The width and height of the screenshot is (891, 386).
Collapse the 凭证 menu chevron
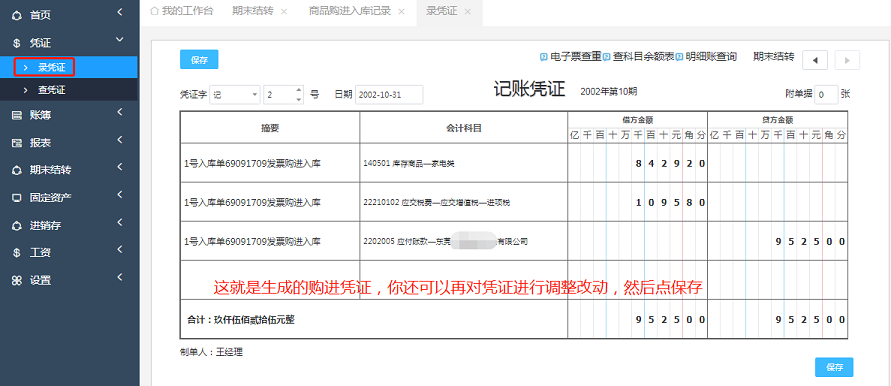click(x=119, y=39)
